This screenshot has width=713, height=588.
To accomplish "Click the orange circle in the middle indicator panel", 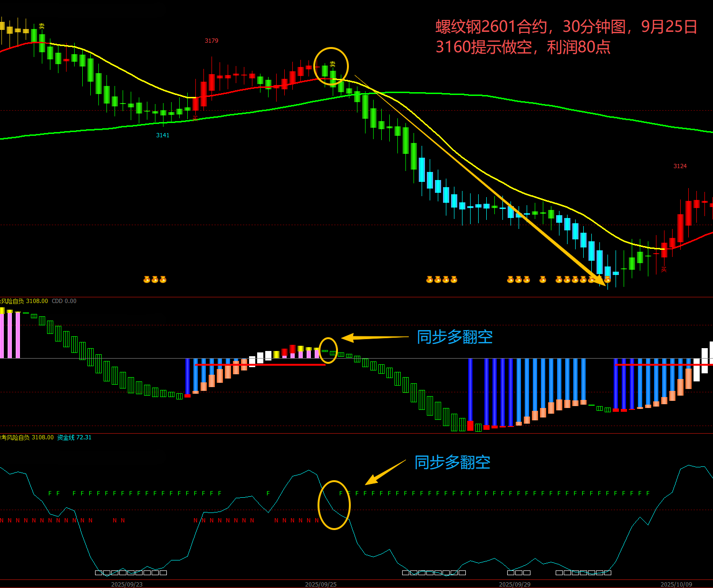I will pyautogui.click(x=328, y=351).
